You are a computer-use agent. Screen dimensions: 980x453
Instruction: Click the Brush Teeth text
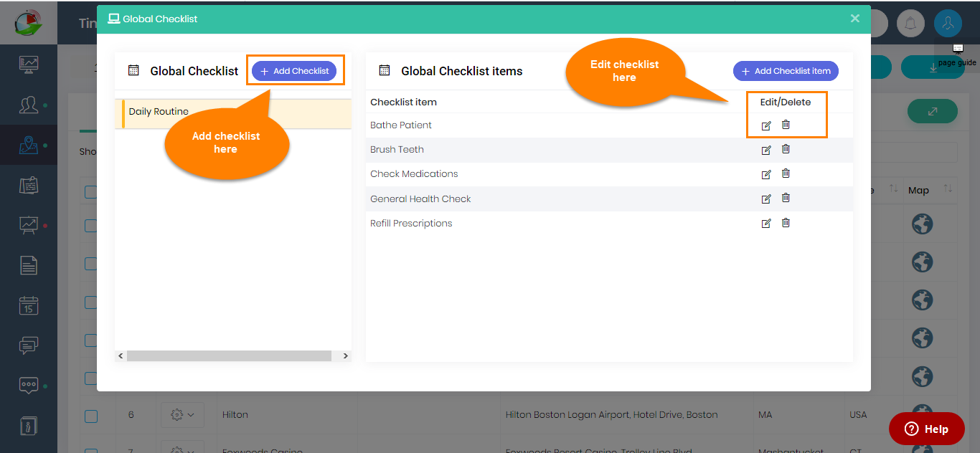coord(397,150)
